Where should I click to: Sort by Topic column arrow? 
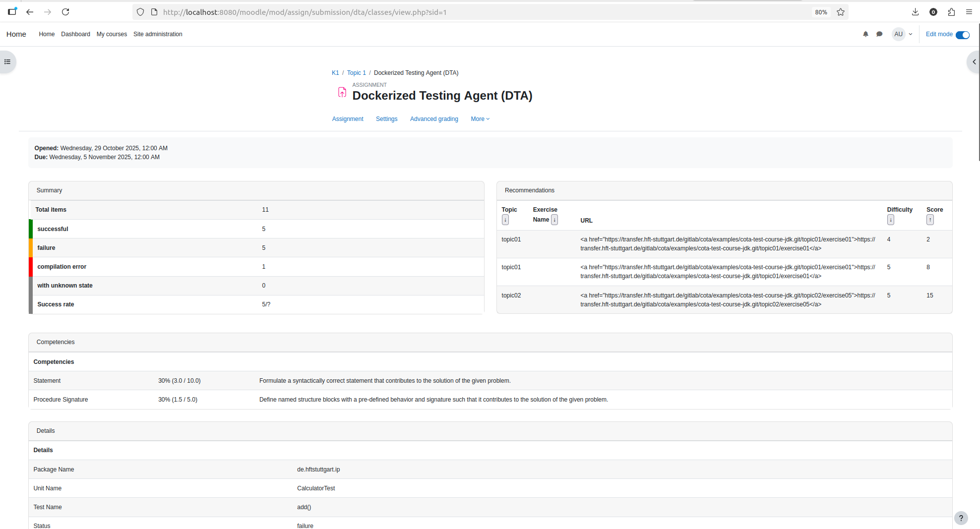coord(505,220)
